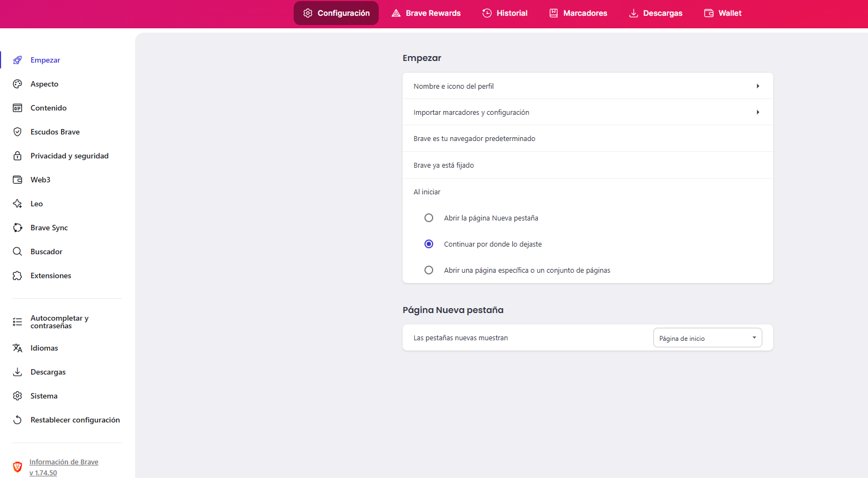This screenshot has height=478, width=868.
Task: Navigate to Extensiones in sidebar
Action: click(x=51, y=275)
